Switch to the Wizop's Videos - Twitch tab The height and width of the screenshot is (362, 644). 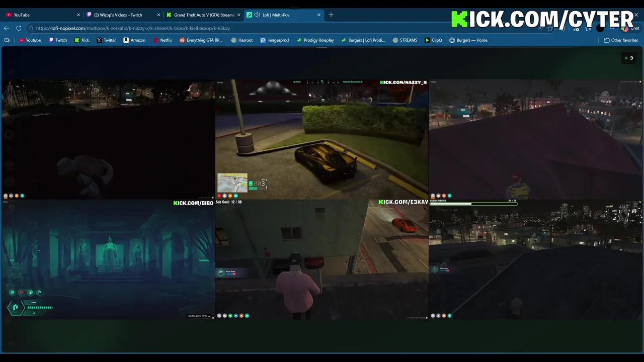(x=123, y=15)
